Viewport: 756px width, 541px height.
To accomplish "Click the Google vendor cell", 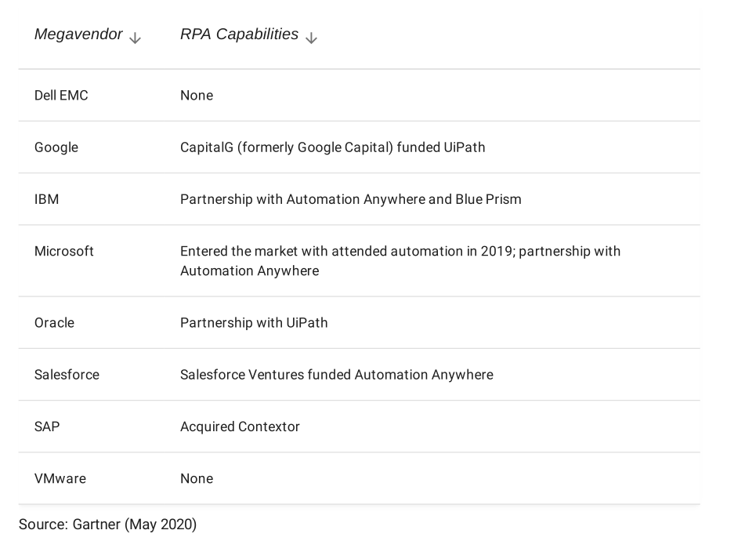I will pos(56,147).
